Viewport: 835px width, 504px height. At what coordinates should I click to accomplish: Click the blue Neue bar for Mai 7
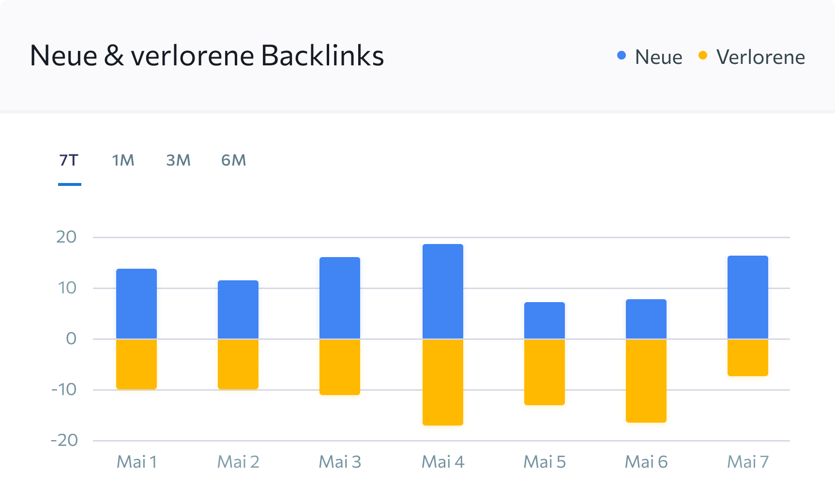tap(748, 297)
